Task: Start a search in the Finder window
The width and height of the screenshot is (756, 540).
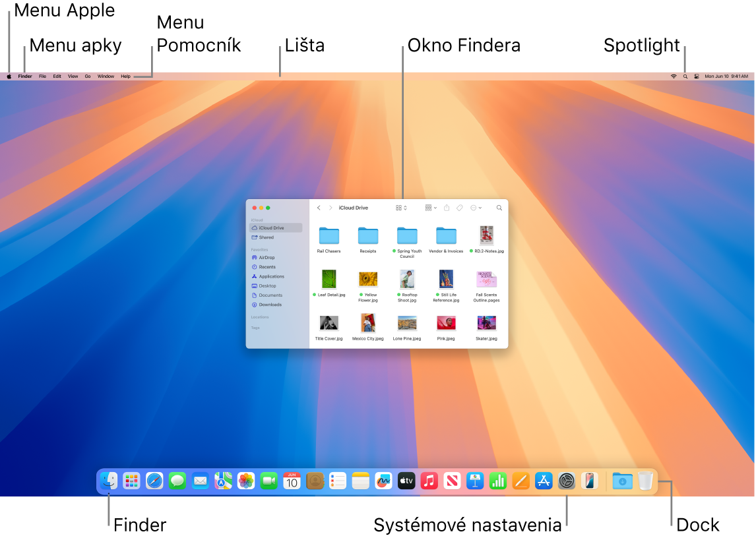Action: coord(499,208)
